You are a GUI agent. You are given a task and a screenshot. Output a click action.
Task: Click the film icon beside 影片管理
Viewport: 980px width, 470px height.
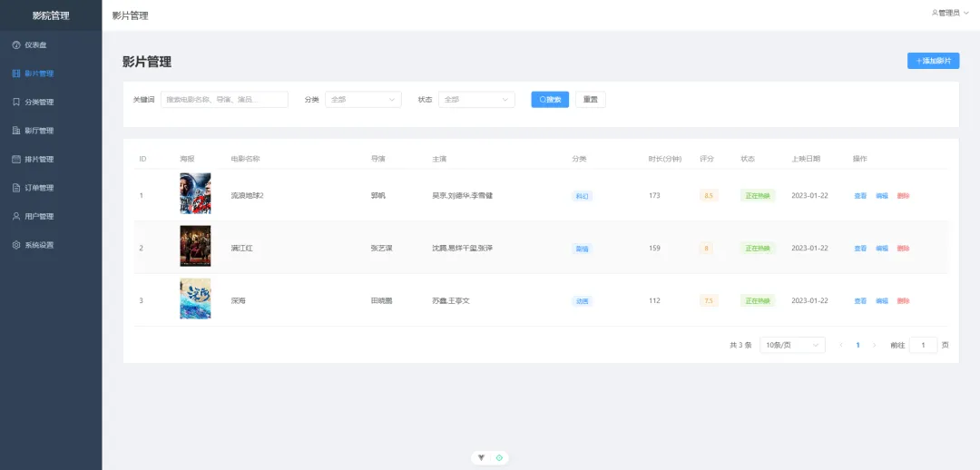(x=16, y=73)
